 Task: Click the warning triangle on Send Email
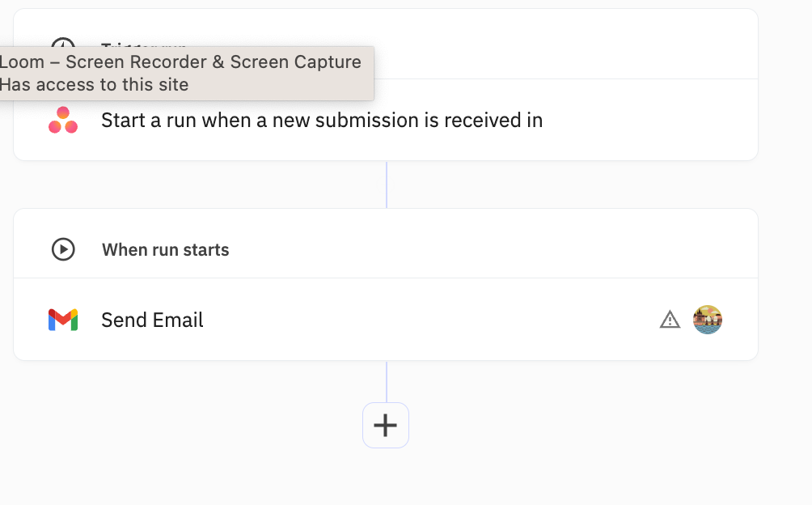pyautogui.click(x=670, y=320)
